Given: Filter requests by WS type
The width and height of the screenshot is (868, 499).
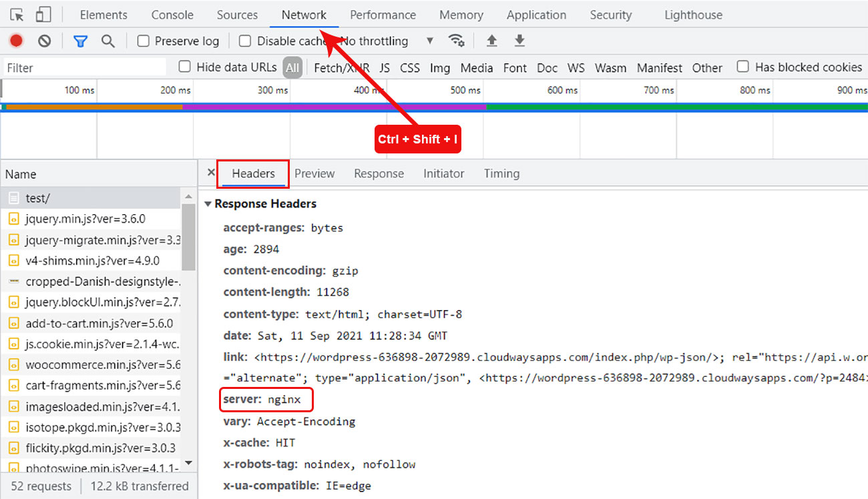Looking at the screenshot, I should click(x=576, y=67).
